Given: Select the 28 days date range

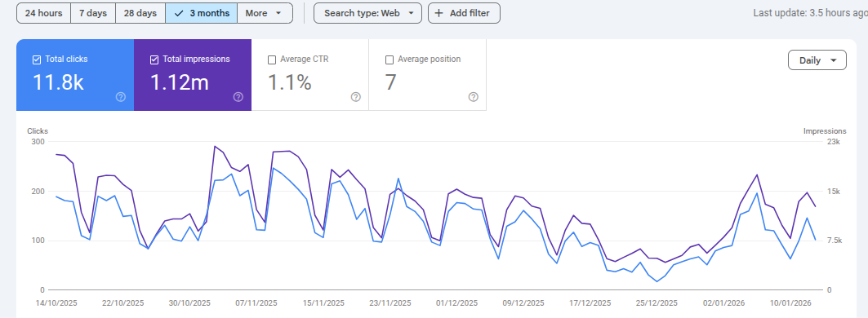Looking at the screenshot, I should (x=140, y=13).
